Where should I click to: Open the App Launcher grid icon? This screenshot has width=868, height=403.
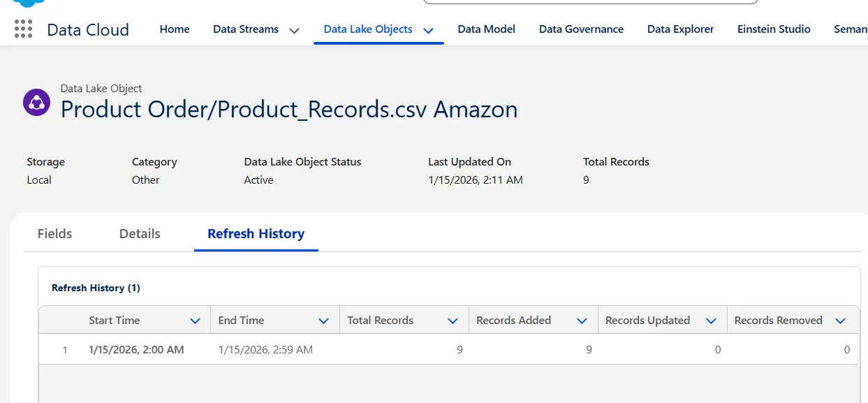23,29
